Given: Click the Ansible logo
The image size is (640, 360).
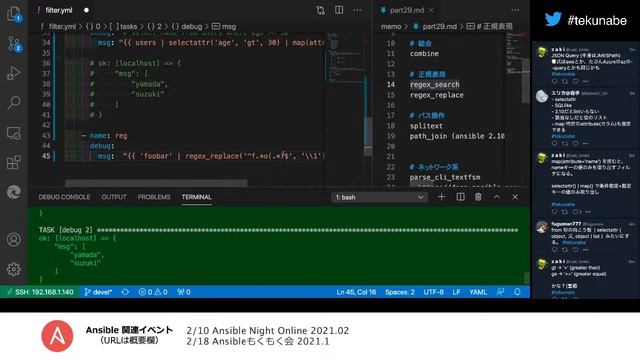Looking at the screenshot, I should point(57,336).
